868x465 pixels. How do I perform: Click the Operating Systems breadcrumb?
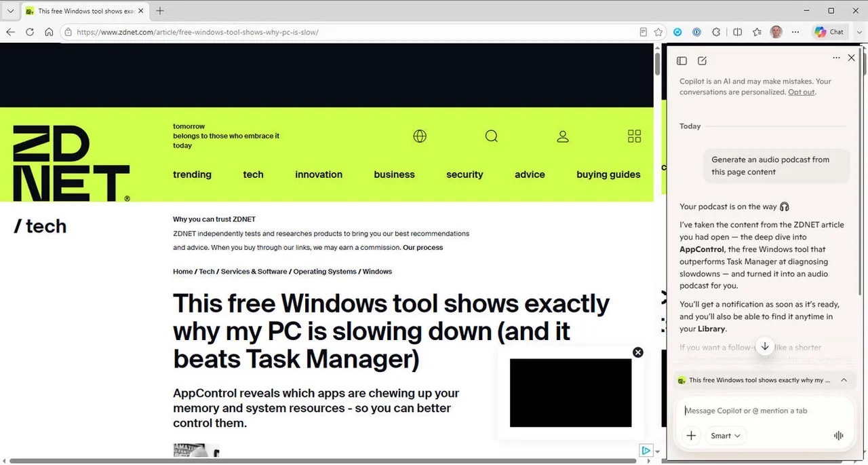(325, 272)
